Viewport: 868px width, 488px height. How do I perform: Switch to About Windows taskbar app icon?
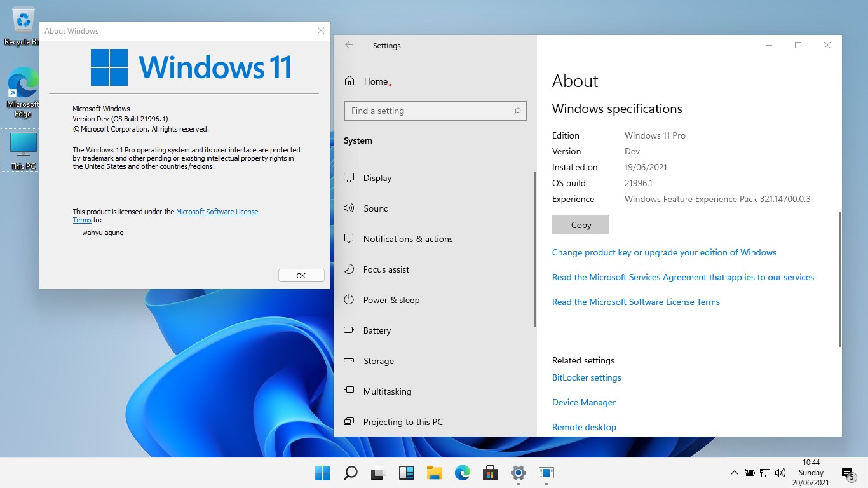coord(546,473)
